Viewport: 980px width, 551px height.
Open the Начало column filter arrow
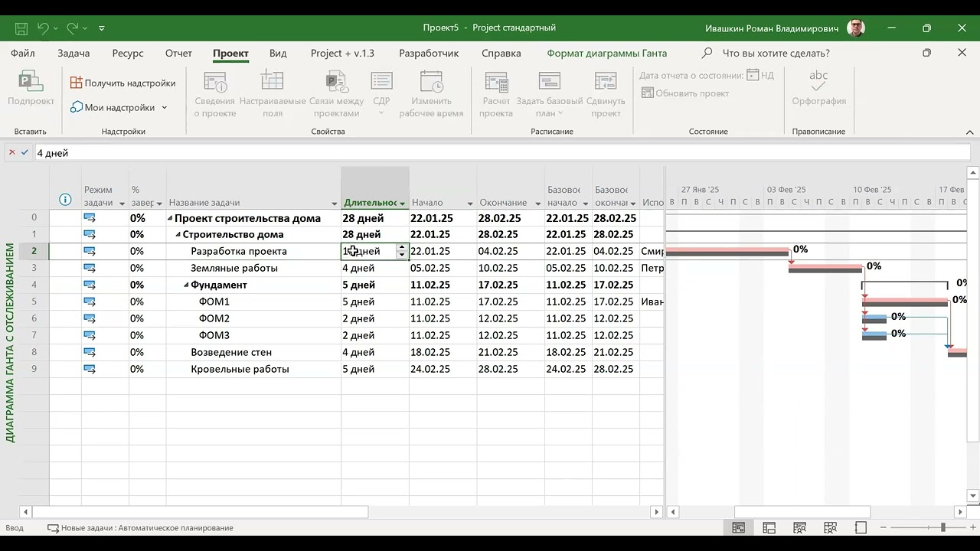click(470, 204)
